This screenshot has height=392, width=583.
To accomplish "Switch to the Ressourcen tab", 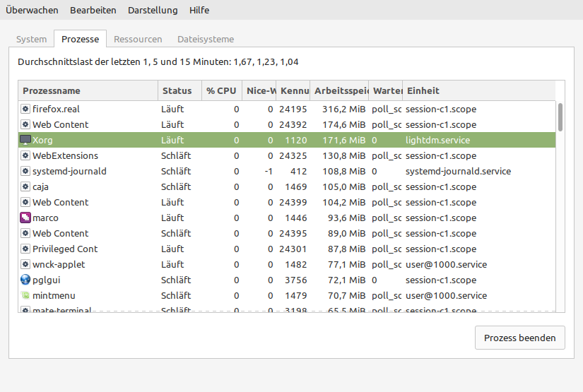I will coord(138,40).
